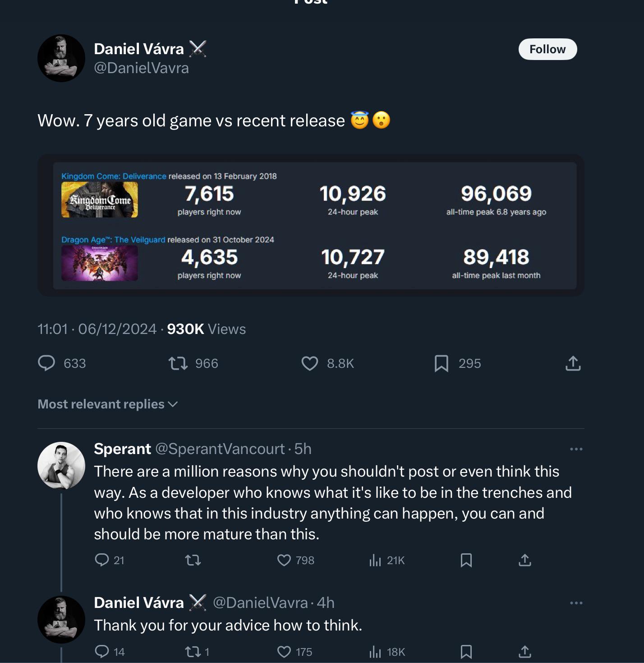Open replies via comment icon showing 633
This screenshot has height=663, width=644.
(46, 363)
